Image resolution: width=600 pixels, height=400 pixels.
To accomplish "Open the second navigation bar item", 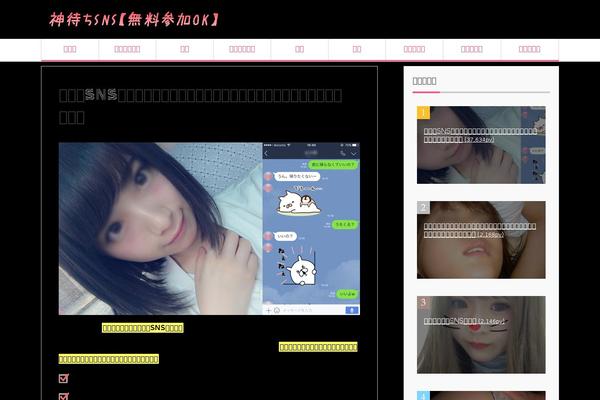I will click(x=127, y=49).
